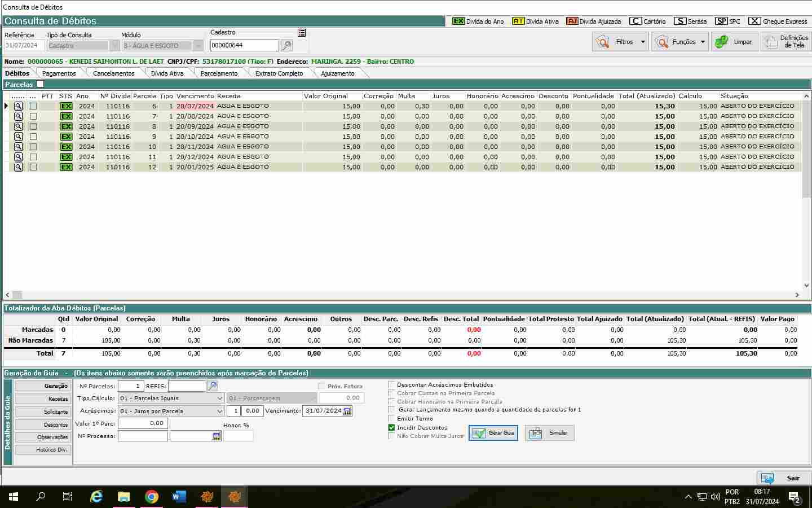
Task: Open the Acréscimos dropdown list
Action: click(220, 411)
